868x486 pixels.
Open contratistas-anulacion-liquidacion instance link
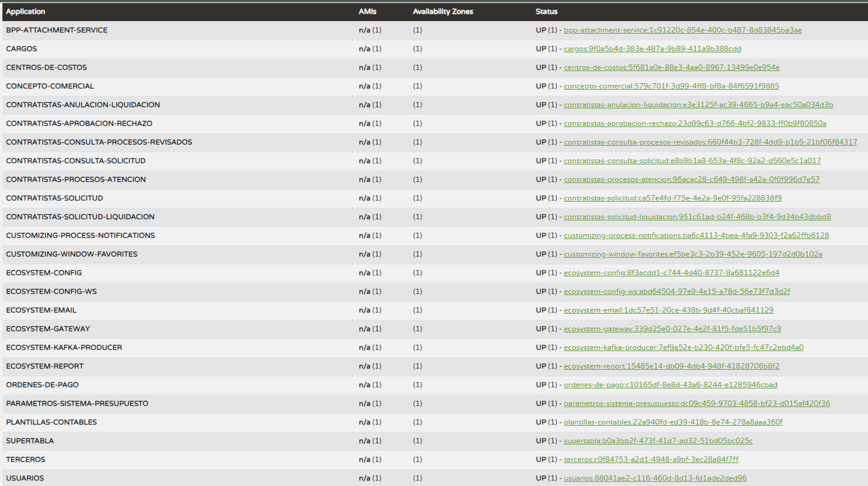tap(698, 105)
